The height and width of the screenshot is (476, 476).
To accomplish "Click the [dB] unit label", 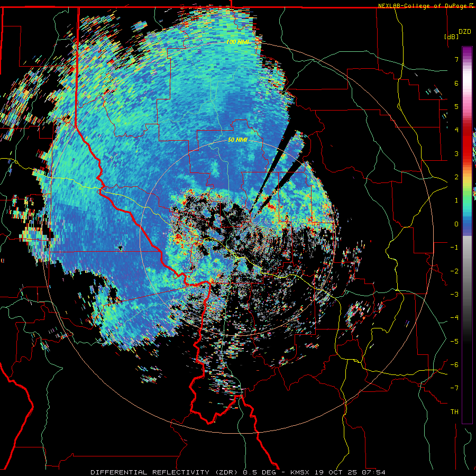I will (451, 36).
